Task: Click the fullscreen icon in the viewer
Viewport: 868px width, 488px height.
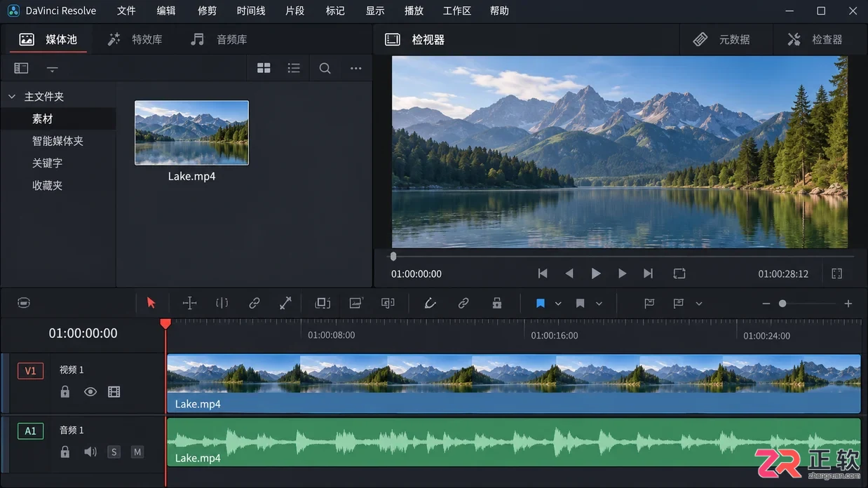Action: pos(837,273)
